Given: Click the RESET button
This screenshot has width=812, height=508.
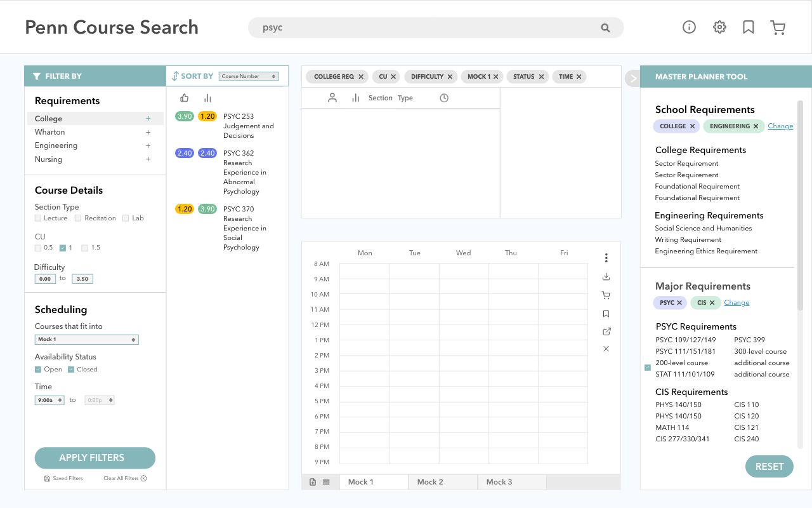Looking at the screenshot, I should tap(769, 467).
